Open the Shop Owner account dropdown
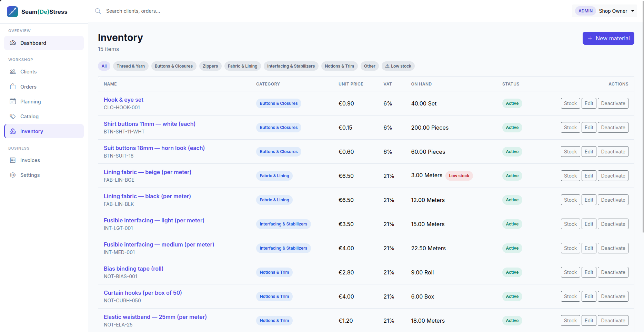 coord(604,11)
